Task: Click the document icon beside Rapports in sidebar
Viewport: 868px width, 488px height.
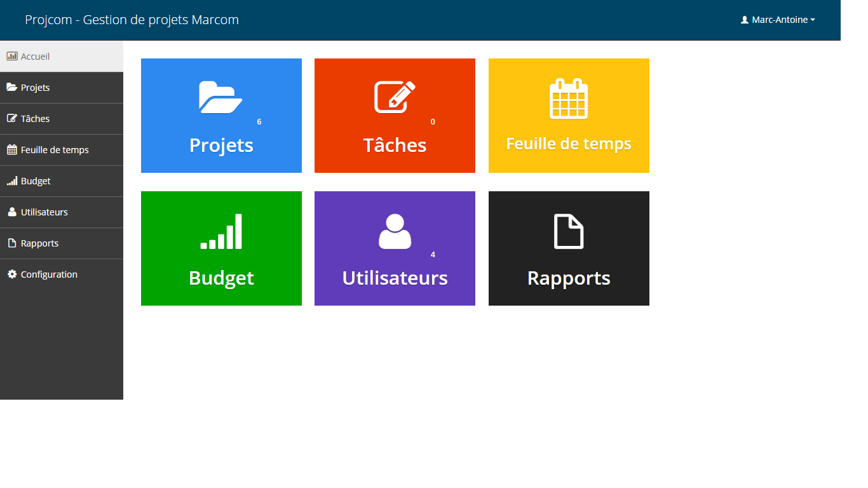Action: coord(11,243)
